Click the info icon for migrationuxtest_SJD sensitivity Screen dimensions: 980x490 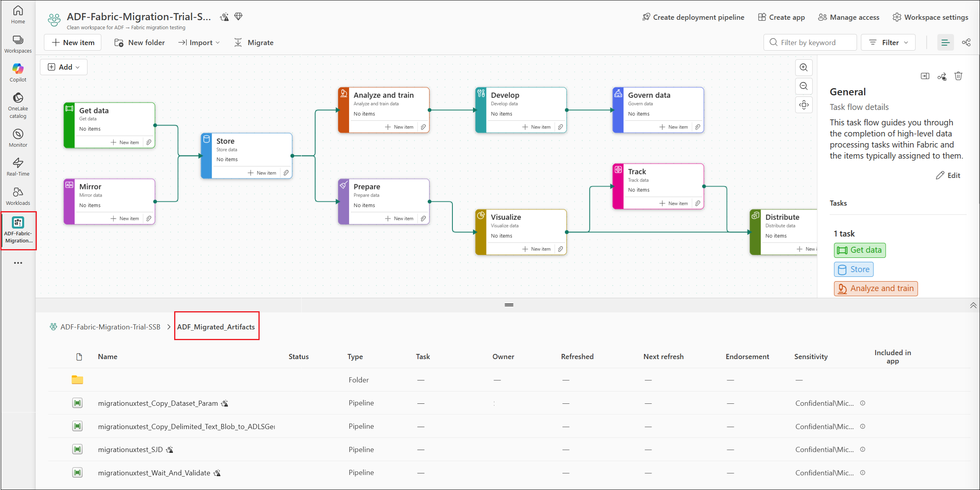(863, 450)
